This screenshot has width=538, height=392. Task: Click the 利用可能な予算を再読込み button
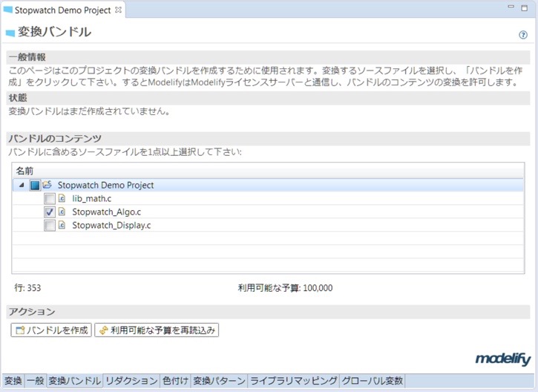(157, 330)
